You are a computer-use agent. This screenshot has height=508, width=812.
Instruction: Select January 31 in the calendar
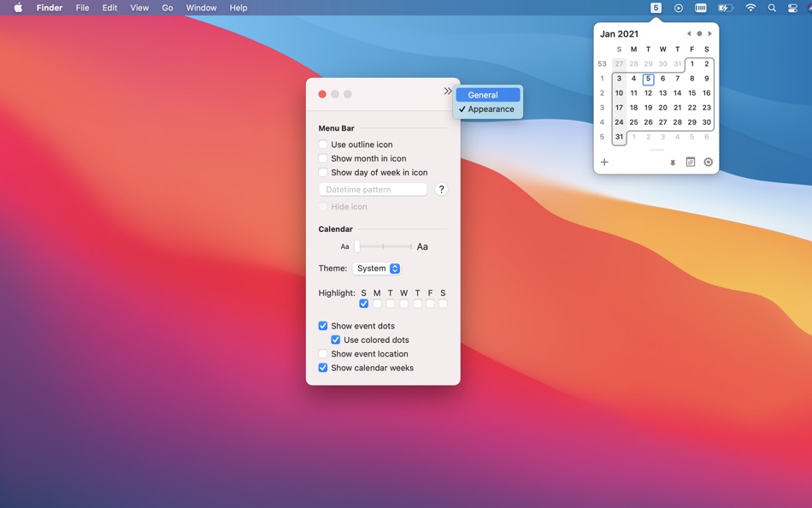[x=619, y=137]
